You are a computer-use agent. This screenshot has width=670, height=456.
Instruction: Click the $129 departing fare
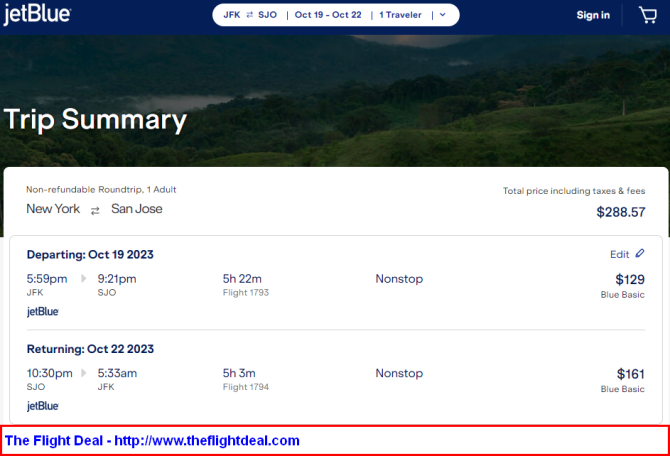[630, 279]
